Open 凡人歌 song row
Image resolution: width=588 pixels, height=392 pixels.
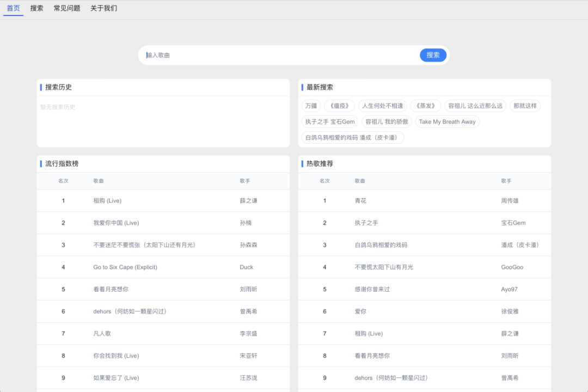coord(163,334)
